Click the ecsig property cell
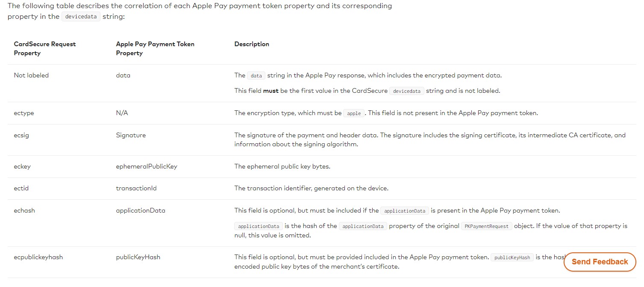Image resolution: width=644 pixels, height=287 pixels. pyautogui.click(x=21, y=135)
